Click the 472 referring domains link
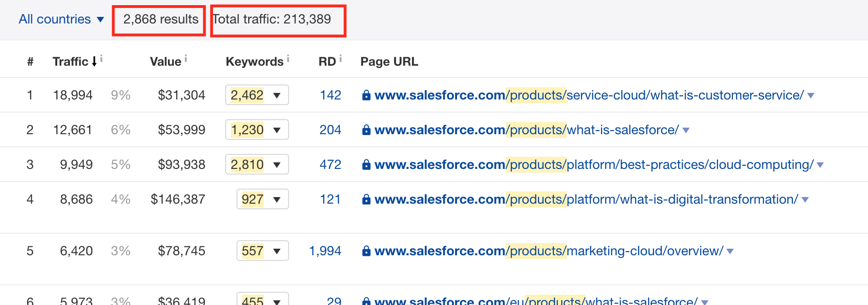The width and height of the screenshot is (868, 305). tap(330, 165)
